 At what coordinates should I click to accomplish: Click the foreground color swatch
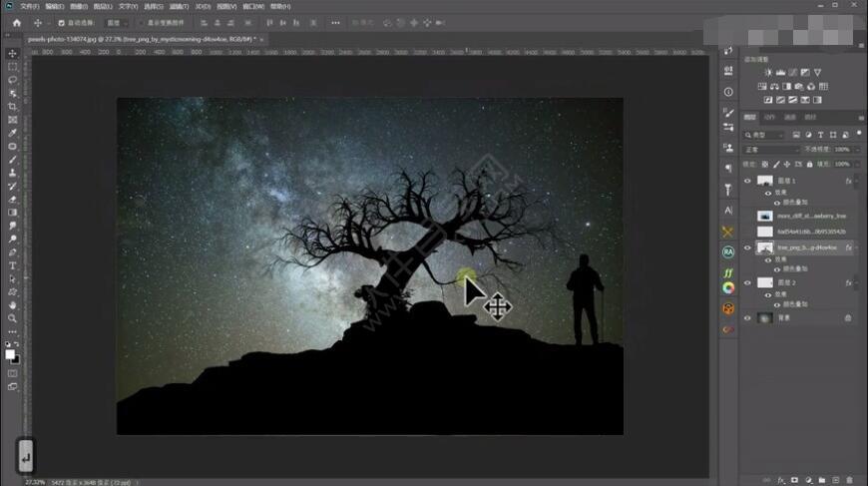tap(10, 354)
